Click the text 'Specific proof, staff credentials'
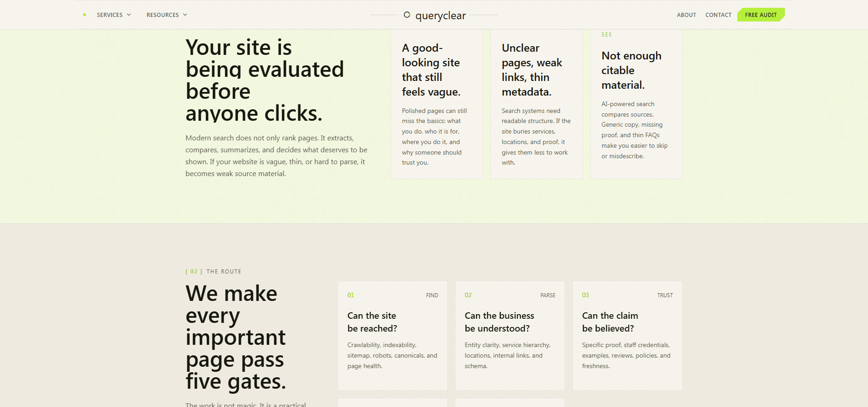This screenshot has height=407, width=868. coord(626,355)
